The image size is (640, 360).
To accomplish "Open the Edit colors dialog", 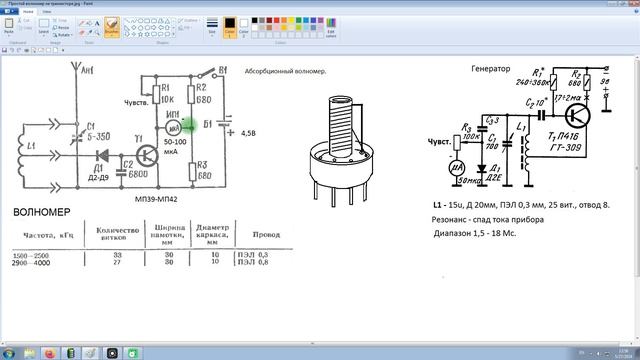I will 331,28.
